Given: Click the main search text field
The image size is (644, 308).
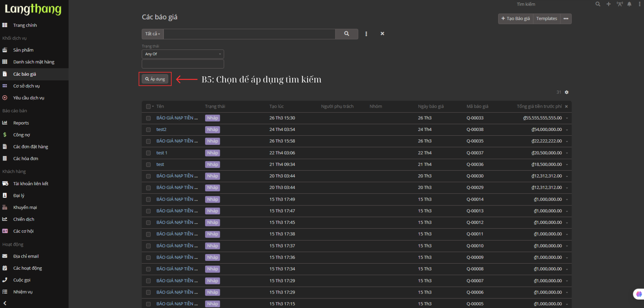Looking at the screenshot, I should tap(249, 34).
